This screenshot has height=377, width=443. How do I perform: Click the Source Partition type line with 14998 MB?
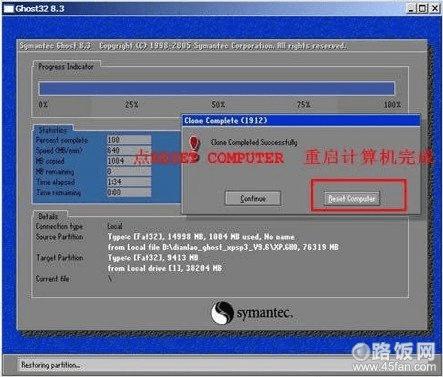(x=201, y=237)
